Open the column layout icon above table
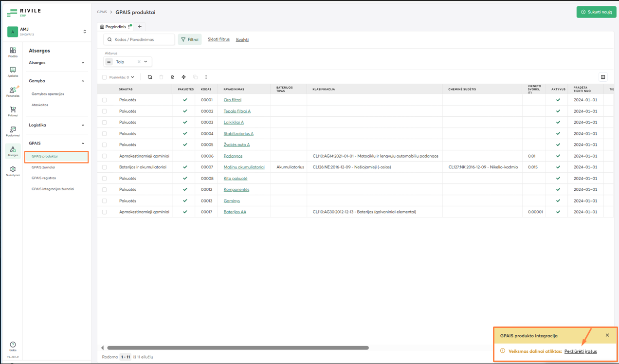619x364 pixels. [x=603, y=77]
